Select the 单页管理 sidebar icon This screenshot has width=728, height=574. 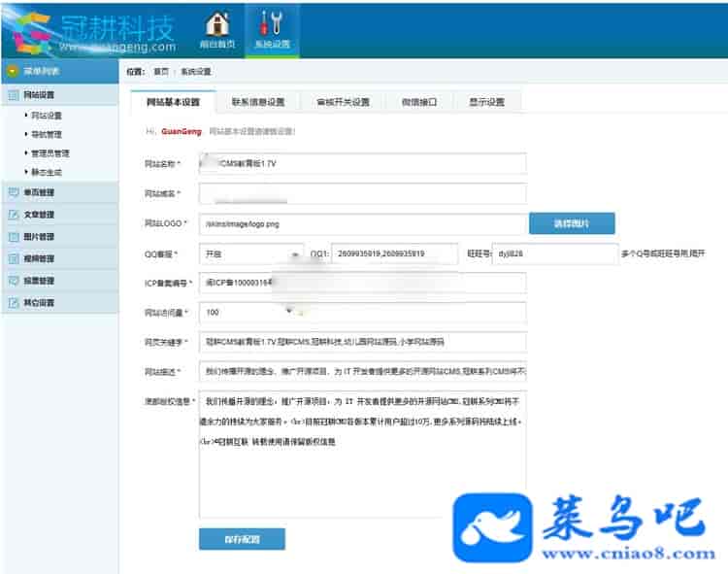(13, 192)
